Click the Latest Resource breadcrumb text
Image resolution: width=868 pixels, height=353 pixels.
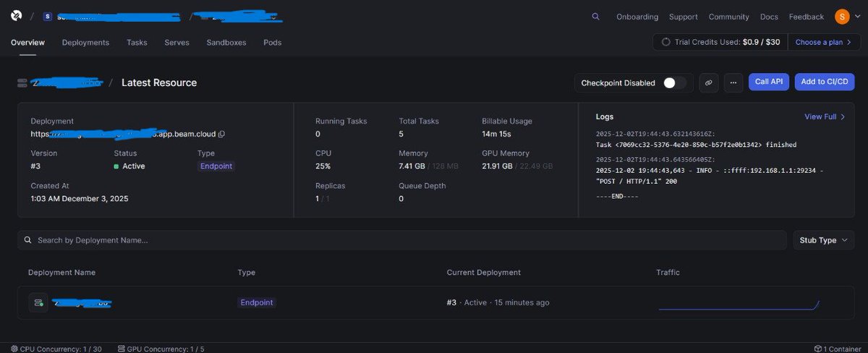point(159,82)
